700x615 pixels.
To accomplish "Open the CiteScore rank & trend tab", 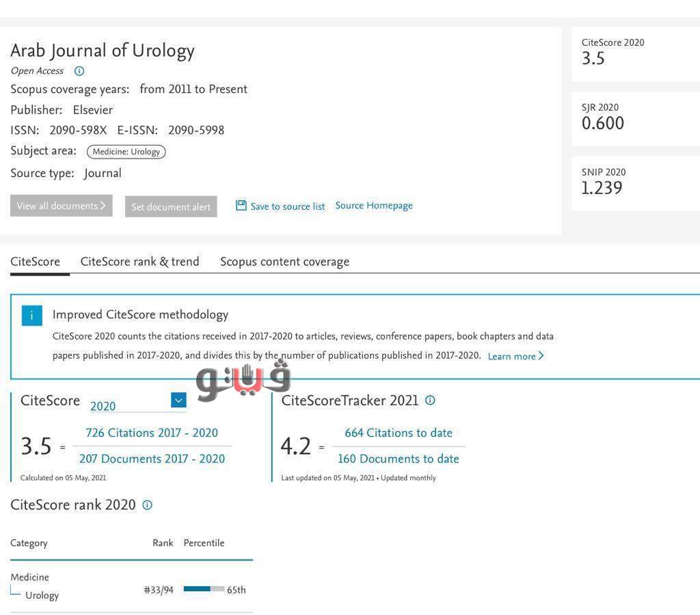I will 140,262.
